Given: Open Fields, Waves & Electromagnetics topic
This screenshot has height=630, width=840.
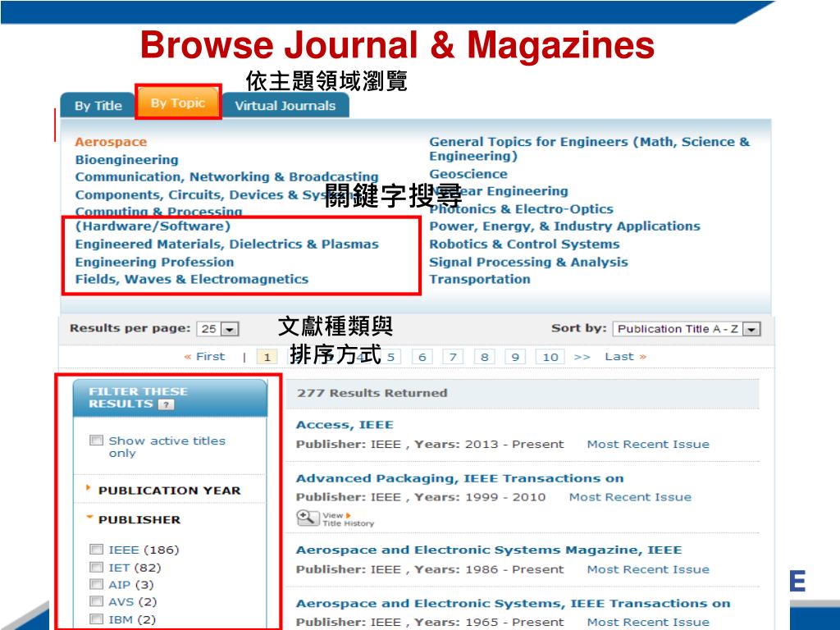Looking at the screenshot, I should (x=192, y=279).
